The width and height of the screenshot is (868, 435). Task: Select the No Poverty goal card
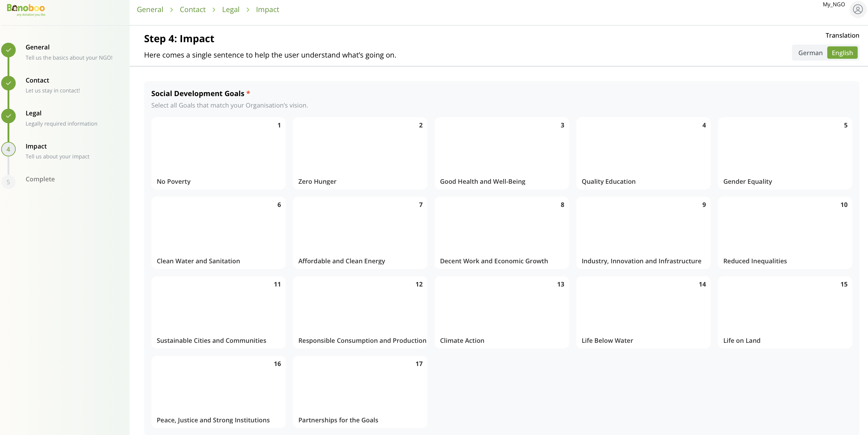[218, 154]
